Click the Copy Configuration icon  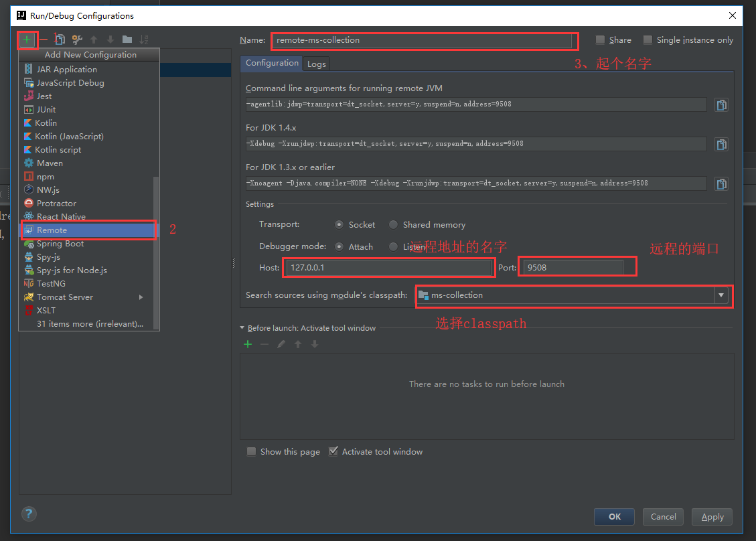59,40
